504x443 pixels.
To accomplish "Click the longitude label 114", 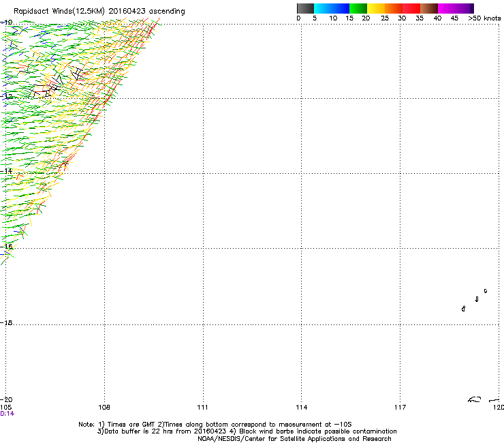I will click(x=302, y=408).
